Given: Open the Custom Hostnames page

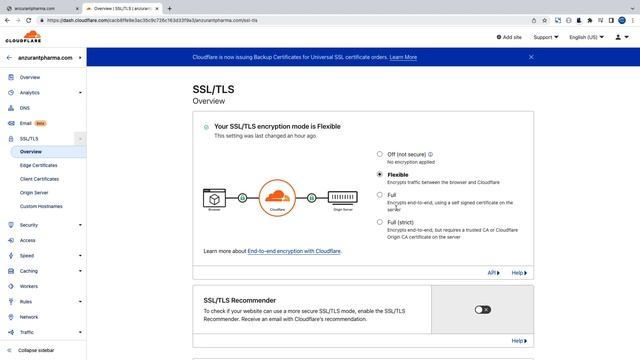Looking at the screenshot, I should coord(41,206).
